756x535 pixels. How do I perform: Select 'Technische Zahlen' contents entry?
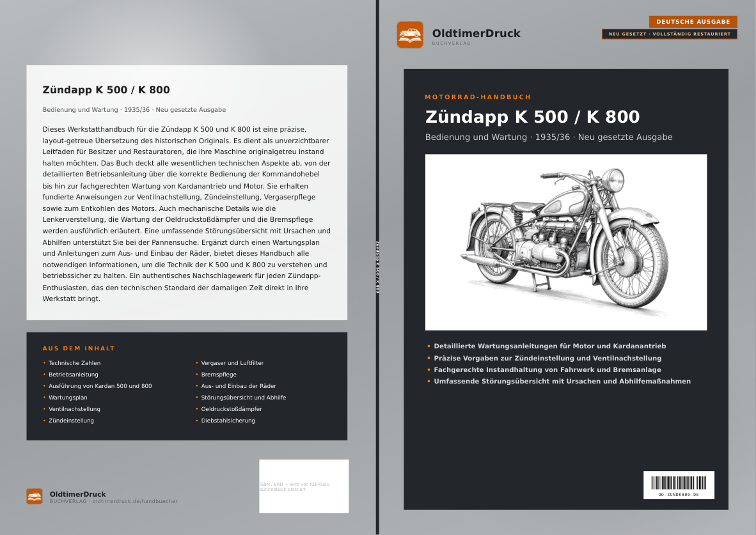74,363
